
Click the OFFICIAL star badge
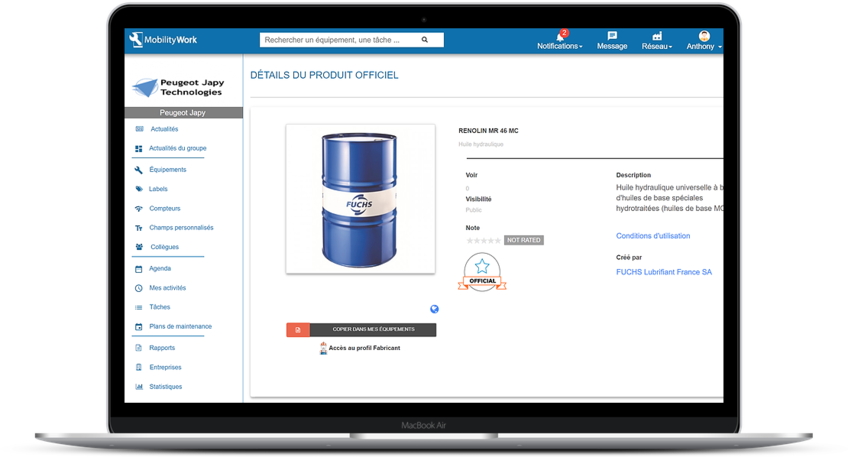pos(482,272)
